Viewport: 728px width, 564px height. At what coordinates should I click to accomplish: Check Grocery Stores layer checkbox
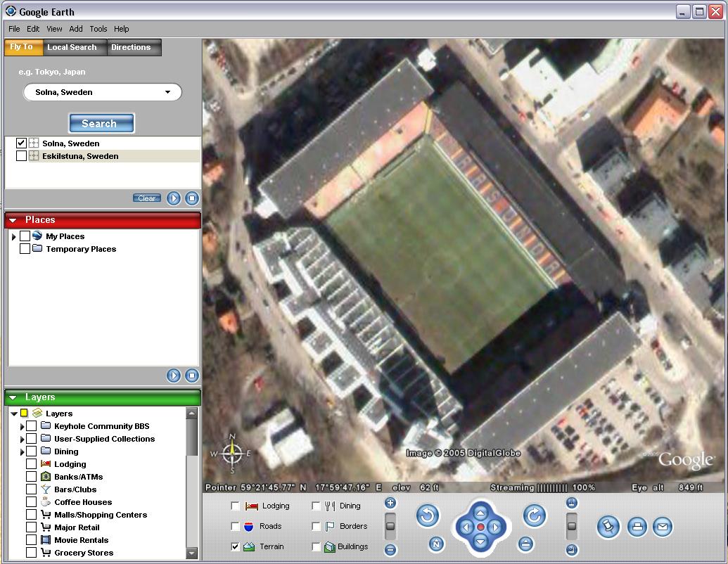pyautogui.click(x=31, y=552)
